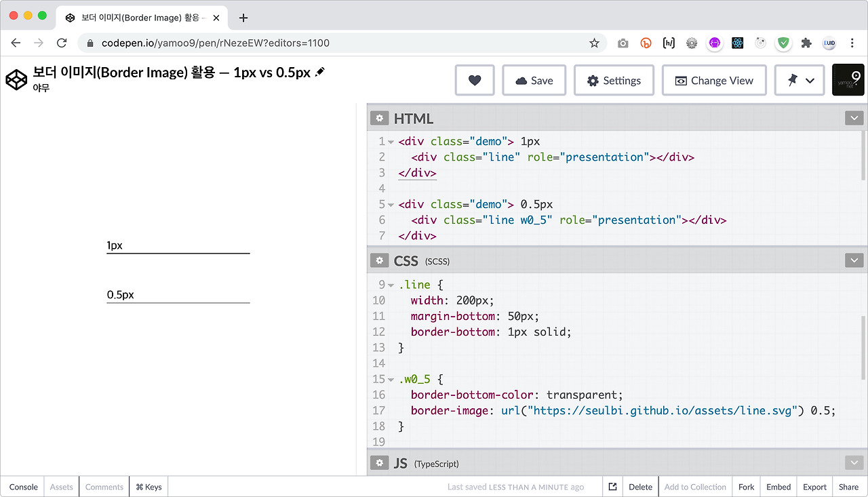The width and height of the screenshot is (868, 497).
Task: Fold the .w0_5 CSS rule arrow
Action: pyautogui.click(x=391, y=379)
